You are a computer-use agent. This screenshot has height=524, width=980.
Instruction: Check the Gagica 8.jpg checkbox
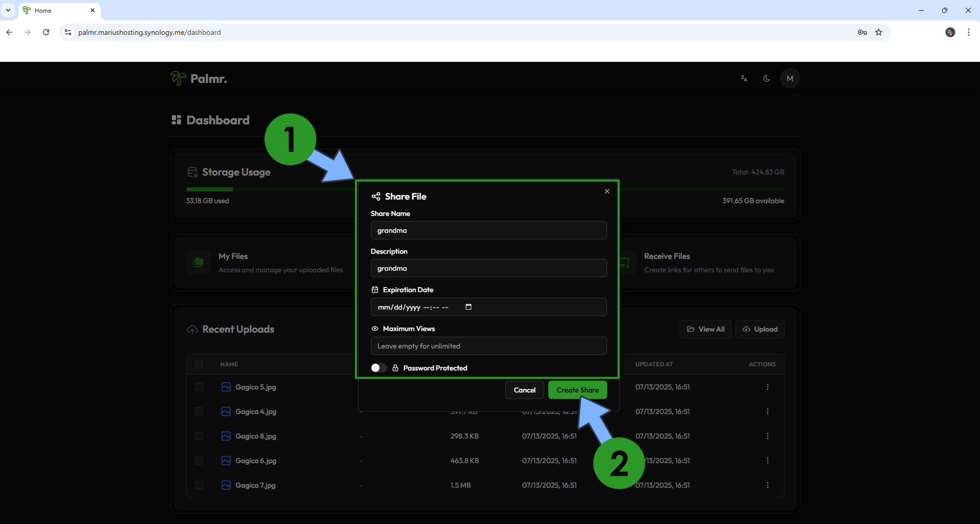[x=199, y=436]
